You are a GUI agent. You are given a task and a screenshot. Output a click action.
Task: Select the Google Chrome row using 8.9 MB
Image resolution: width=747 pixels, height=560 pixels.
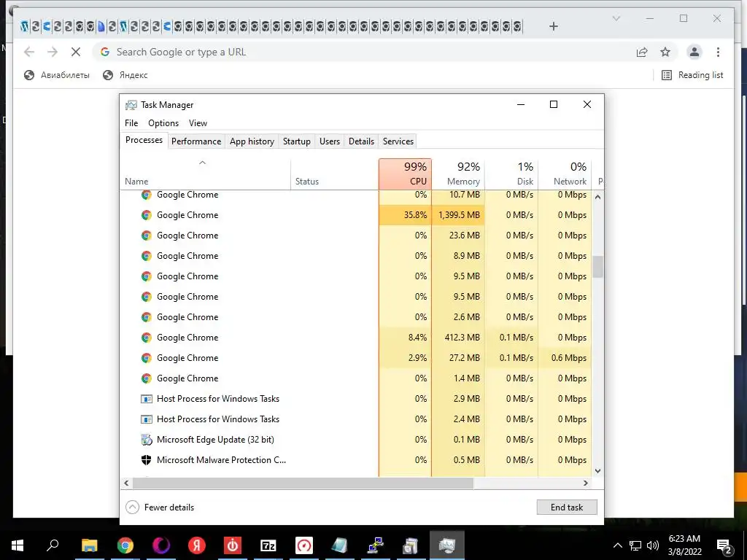pos(356,256)
